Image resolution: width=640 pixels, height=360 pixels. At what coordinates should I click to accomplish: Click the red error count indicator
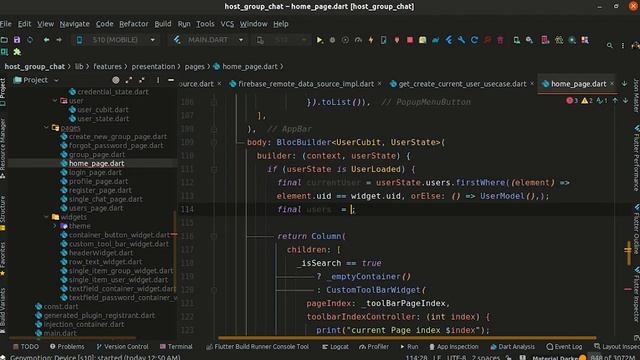coord(572,100)
